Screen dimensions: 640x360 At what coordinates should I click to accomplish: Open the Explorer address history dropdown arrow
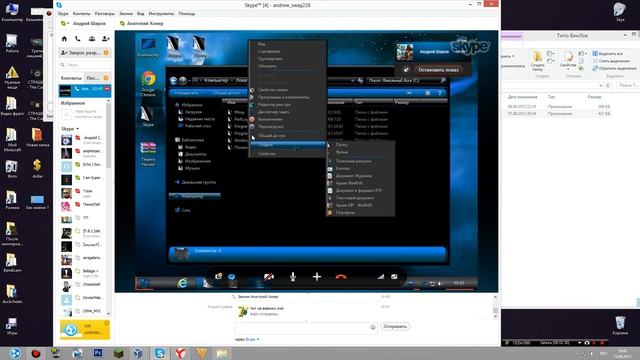coord(601,85)
